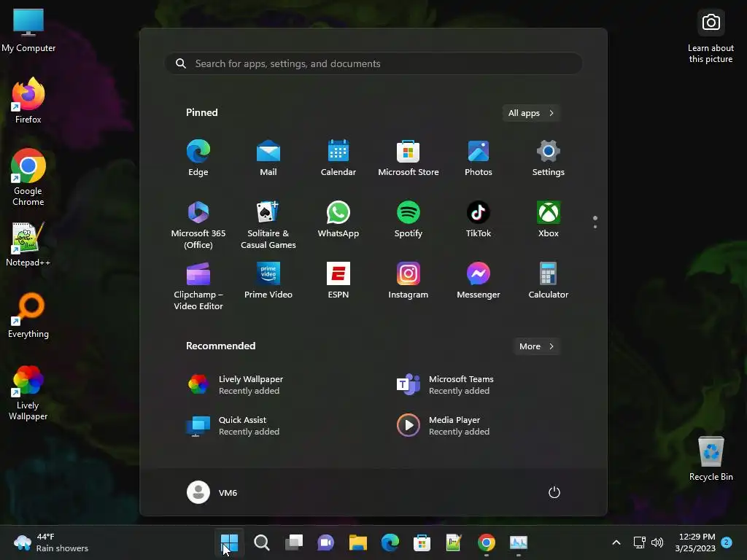This screenshot has width=747, height=560.
Task: Click the Start menu search box
Action: coord(373,63)
